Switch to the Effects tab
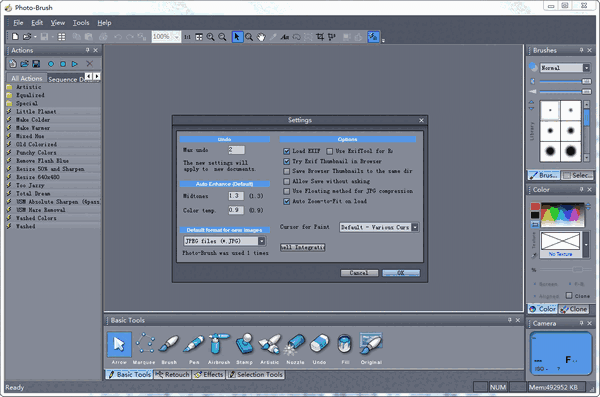Screen dimensions: 600x397 click(x=209, y=374)
